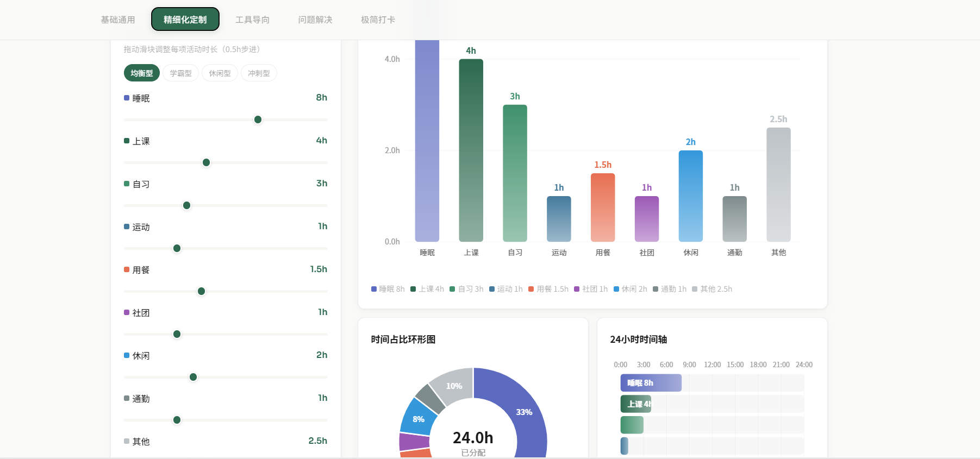Click the gray 其他 bar labeled 2.5h
This screenshot has width=980, height=459.
pos(778,185)
